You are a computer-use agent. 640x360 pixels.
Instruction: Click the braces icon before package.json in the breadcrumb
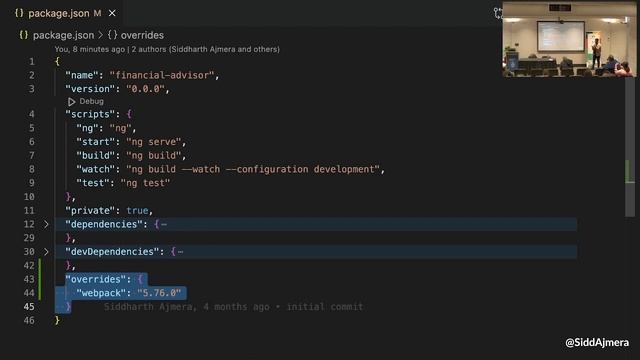pos(24,35)
